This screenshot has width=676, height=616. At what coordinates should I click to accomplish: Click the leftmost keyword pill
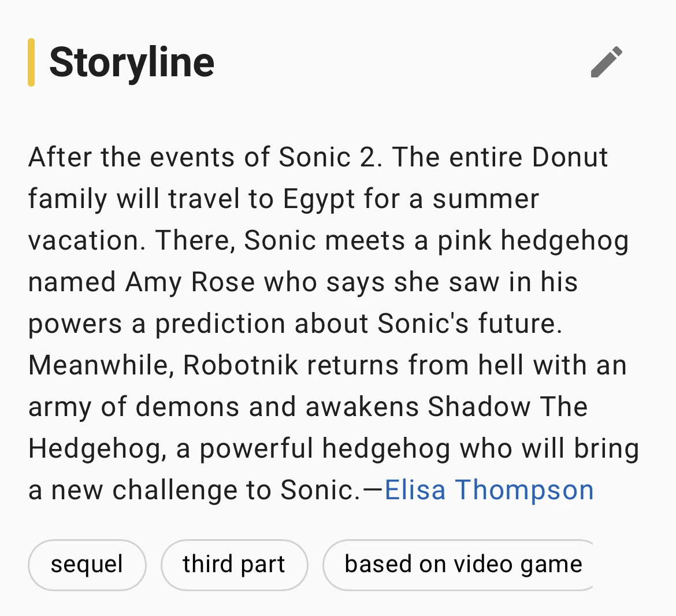point(87,565)
